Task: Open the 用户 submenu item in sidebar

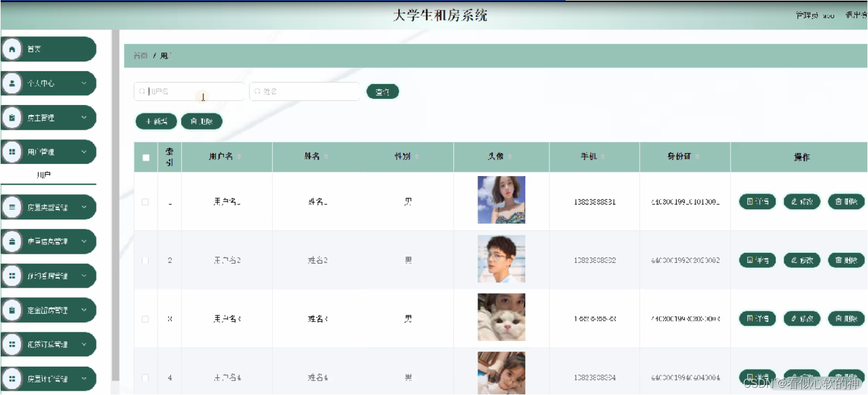Action: pyautogui.click(x=44, y=175)
